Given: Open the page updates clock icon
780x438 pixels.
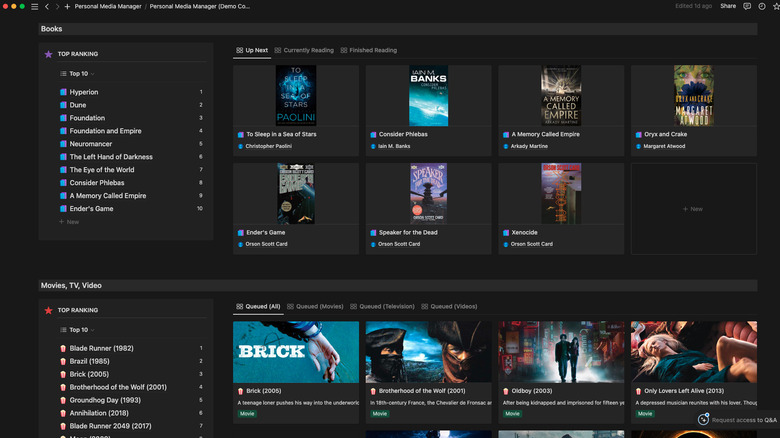Looking at the screenshot, I should (762, 6).
